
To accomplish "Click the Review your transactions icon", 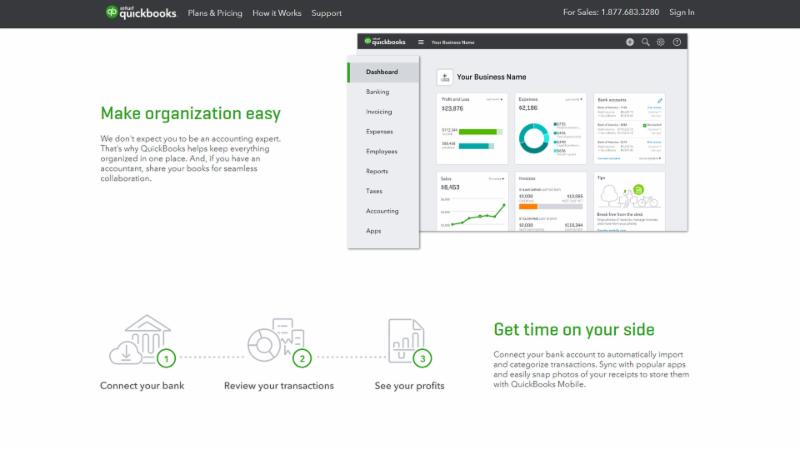I will coord(279,341).
